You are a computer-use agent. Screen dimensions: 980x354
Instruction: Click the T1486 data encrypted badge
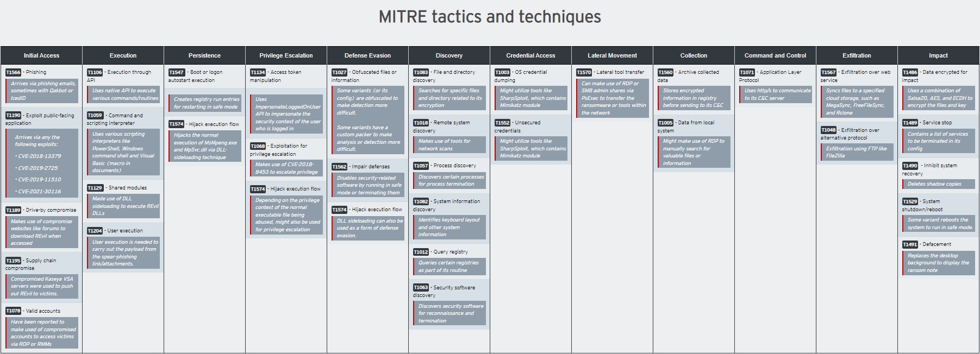click(x=910, y=72)
